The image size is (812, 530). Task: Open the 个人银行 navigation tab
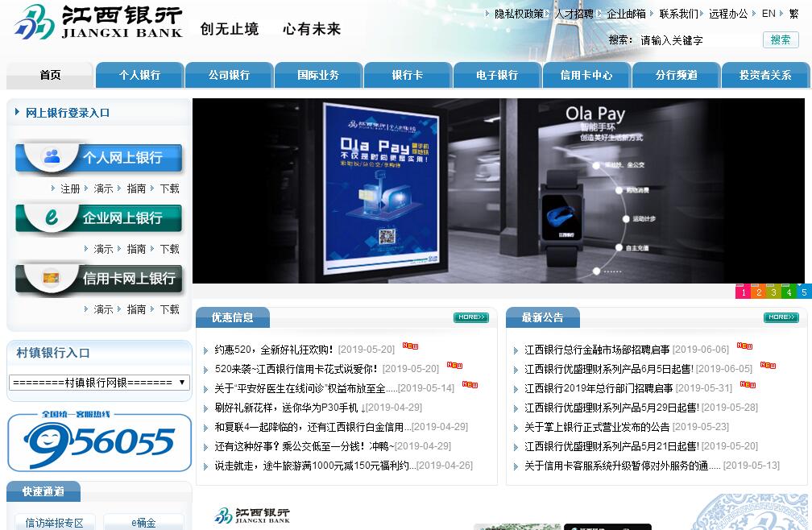[x=139, y=75]
